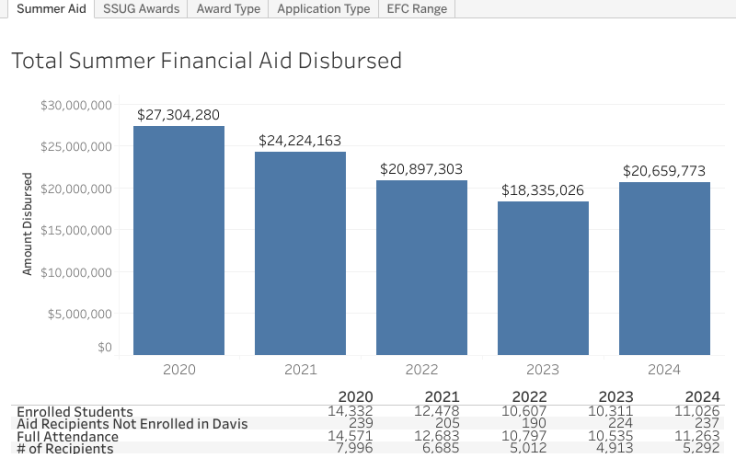Select the 2024 bar in the chart
This screenshot has height=454, width=736.
coord(664,268)
